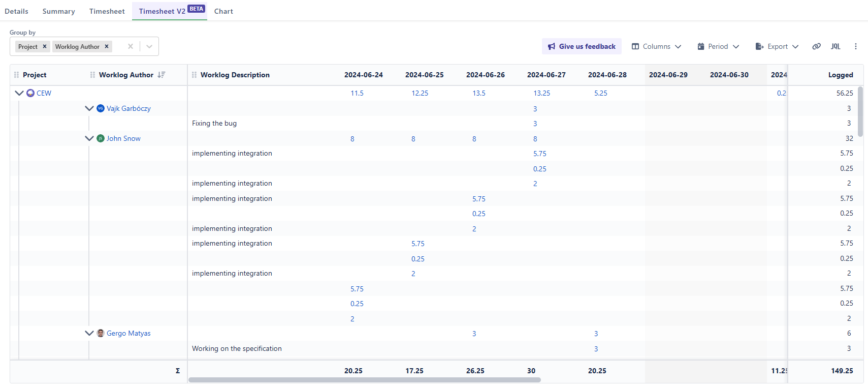Click the 2024-06-27 column header
Image resolution: width=868 pixels, height=387 pixels.
[546, 75]
